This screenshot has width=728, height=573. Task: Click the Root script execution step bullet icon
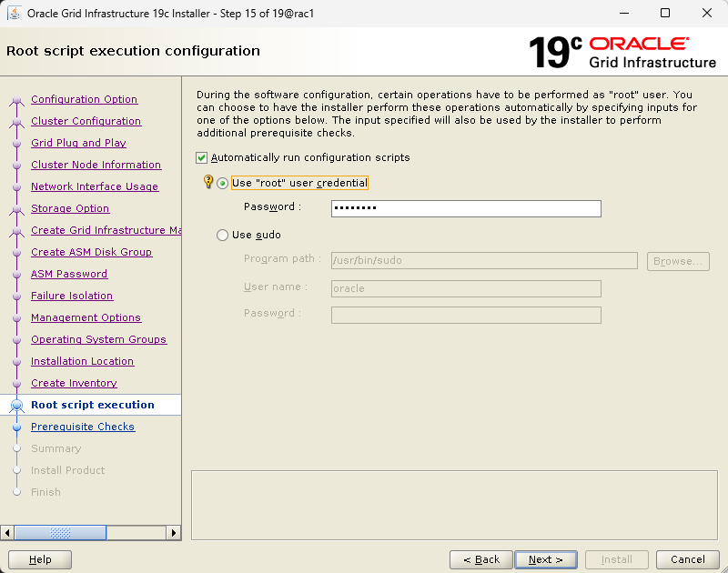16,405
